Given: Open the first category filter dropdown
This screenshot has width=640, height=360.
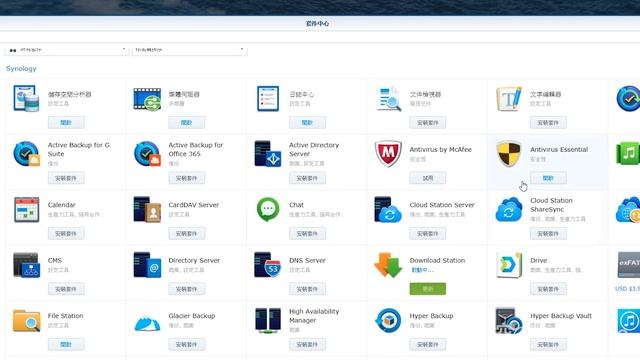Looking at the screenshot, I should 67,50.
